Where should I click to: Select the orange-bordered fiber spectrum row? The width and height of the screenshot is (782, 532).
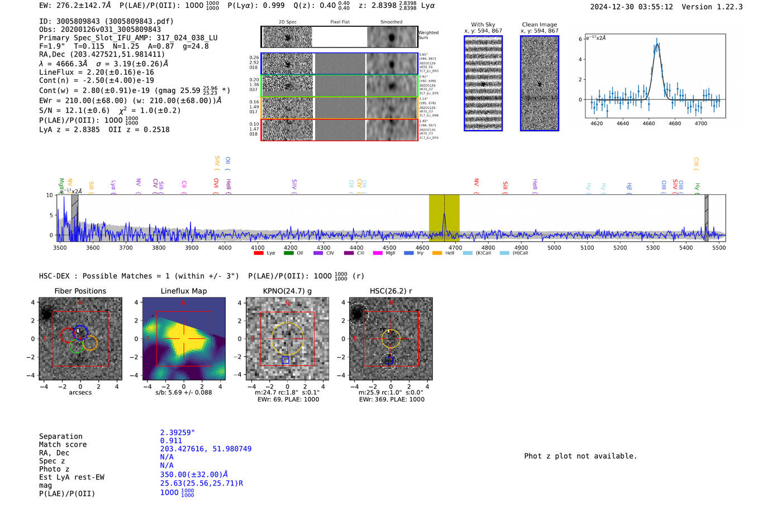tap(339, 108)
